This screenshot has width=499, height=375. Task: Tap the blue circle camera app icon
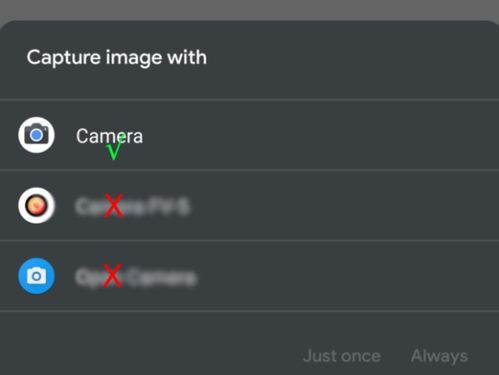click(36, 276)
